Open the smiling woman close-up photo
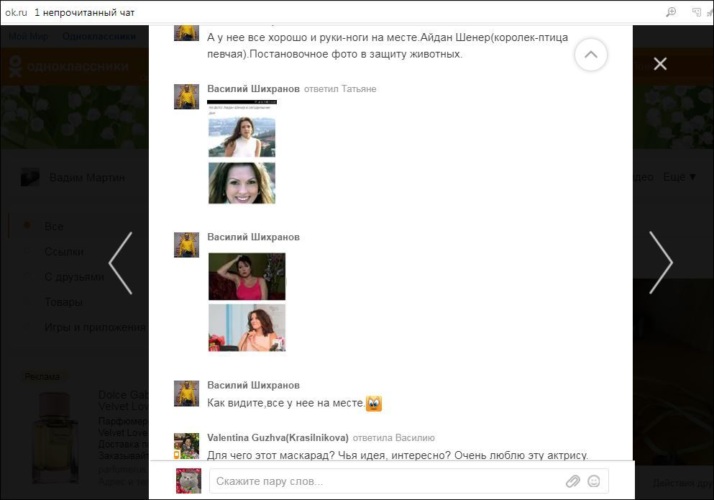Viewport: 714px width, 500px height. (242, 183)
